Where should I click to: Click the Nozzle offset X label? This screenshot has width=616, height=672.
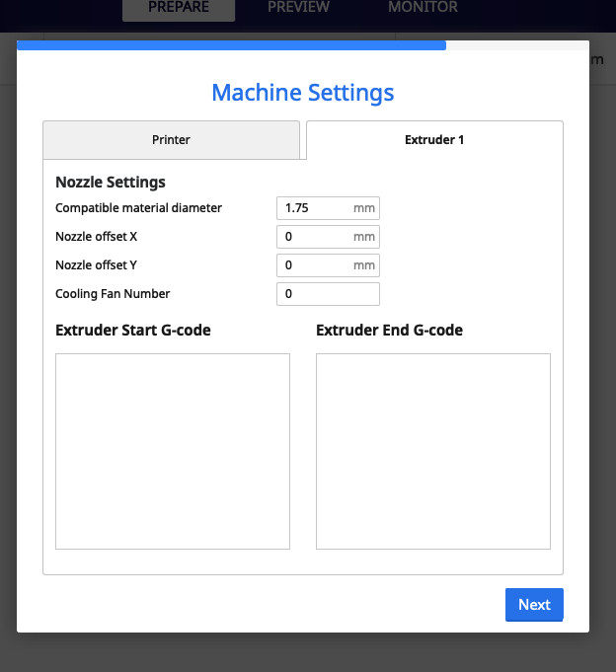[x=96, y=237]
